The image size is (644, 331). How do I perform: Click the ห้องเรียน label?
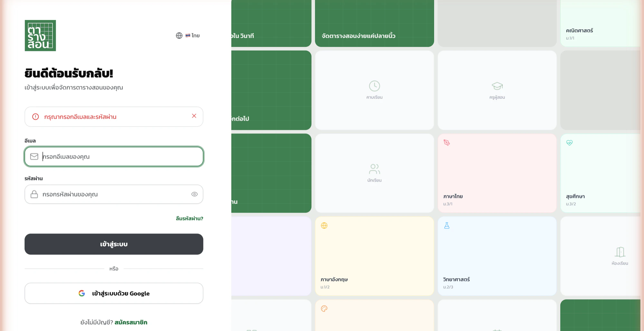[x=620, y=263]
